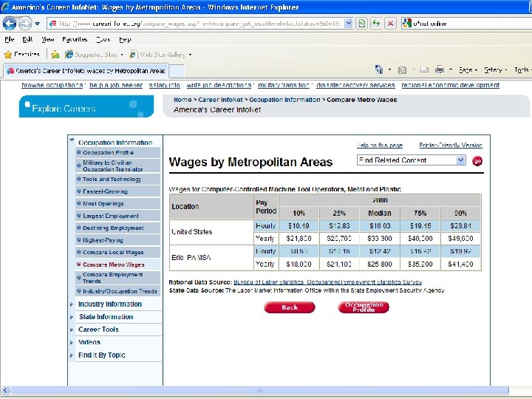Viewport: 532px width, 399px height.
Task: Expand the Career Tools section
Action: [72, 330]
